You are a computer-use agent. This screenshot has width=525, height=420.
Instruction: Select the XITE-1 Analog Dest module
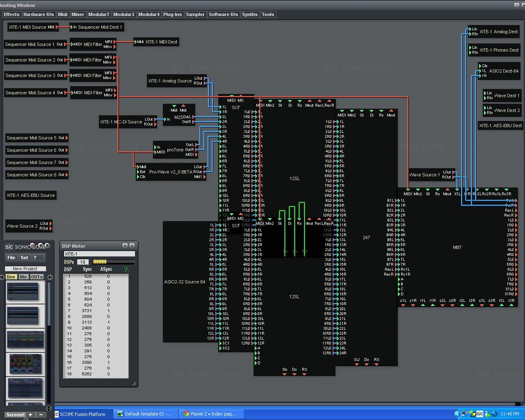[494, 32]
